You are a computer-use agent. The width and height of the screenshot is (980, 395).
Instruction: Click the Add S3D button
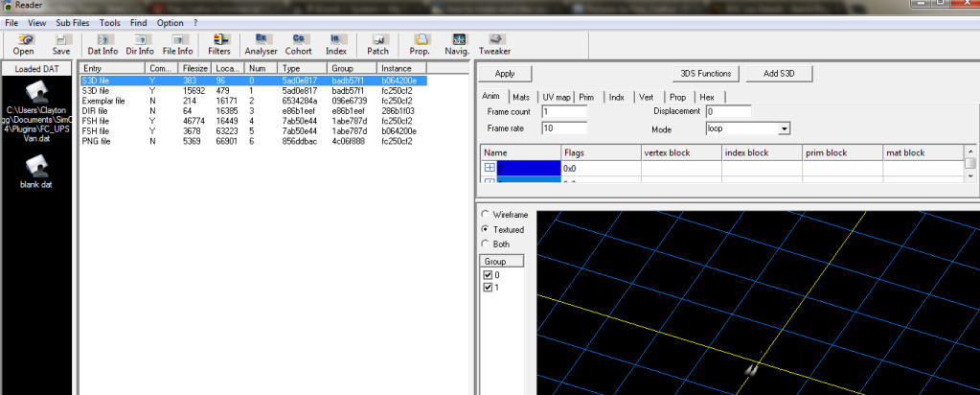coord(779,73)
